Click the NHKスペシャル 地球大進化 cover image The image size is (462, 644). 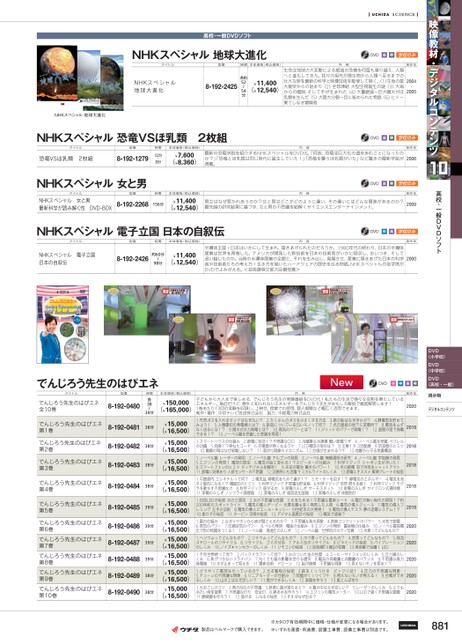pos(80,78)
